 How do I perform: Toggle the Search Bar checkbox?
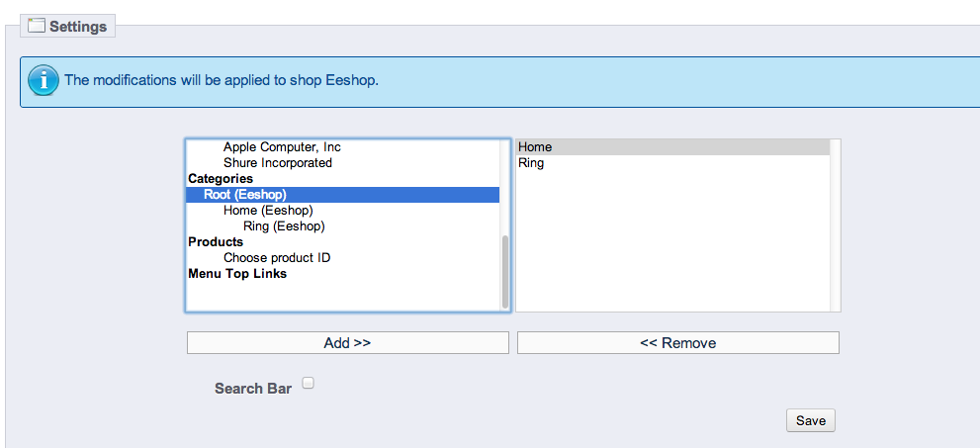(x=309, y=383)
